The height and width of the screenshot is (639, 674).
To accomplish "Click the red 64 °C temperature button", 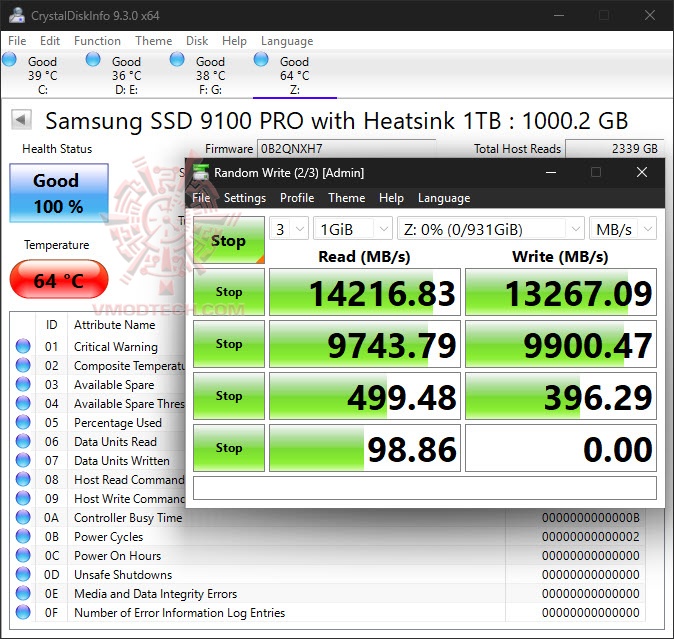I will point(58,279).
